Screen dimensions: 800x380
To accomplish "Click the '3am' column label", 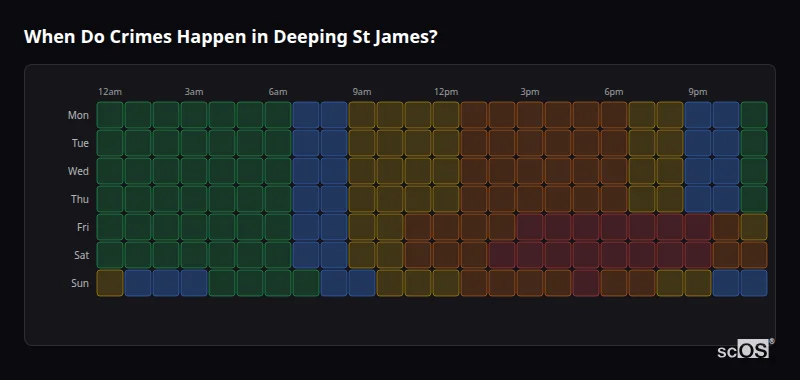I will pos(194,92).
